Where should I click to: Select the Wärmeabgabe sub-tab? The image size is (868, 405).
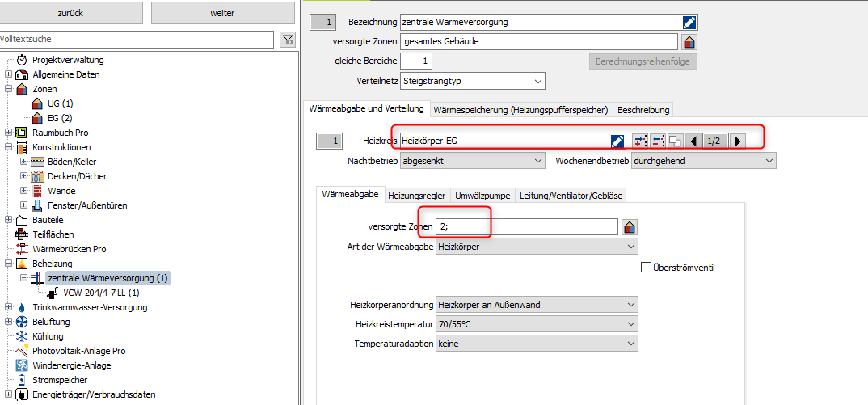pyautogui.click(x=351, y=195)
